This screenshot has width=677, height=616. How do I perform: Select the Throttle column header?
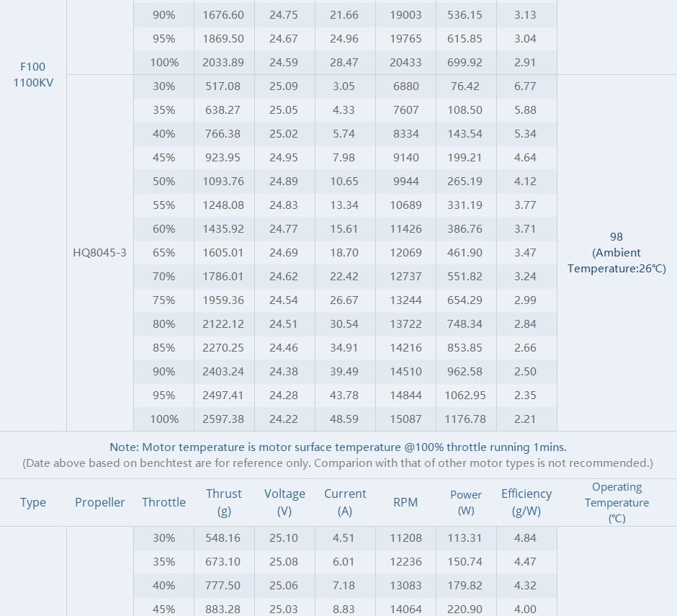pos(163,502)
